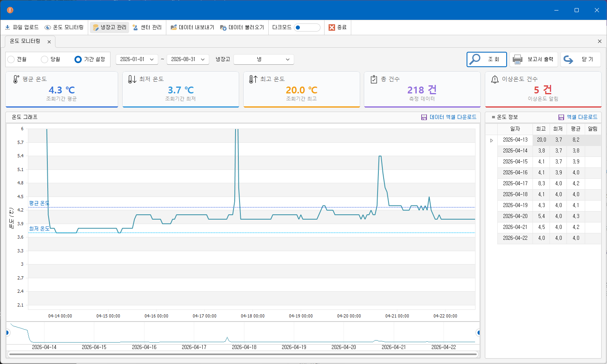Expand the 2026-04-13 row arrow
Viewport: 607px width, 364px height.
(x=492, y=140)
